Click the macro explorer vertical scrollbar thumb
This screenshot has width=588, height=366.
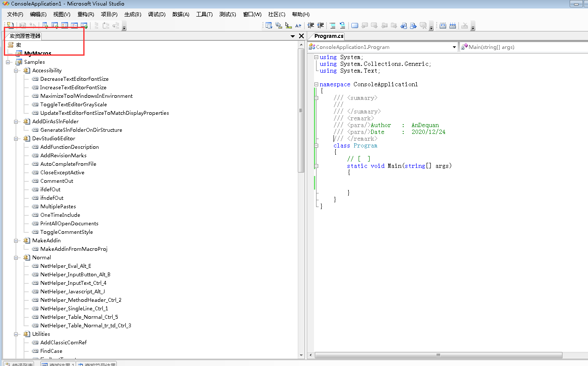pyautogui.click(x=301, y=111)
